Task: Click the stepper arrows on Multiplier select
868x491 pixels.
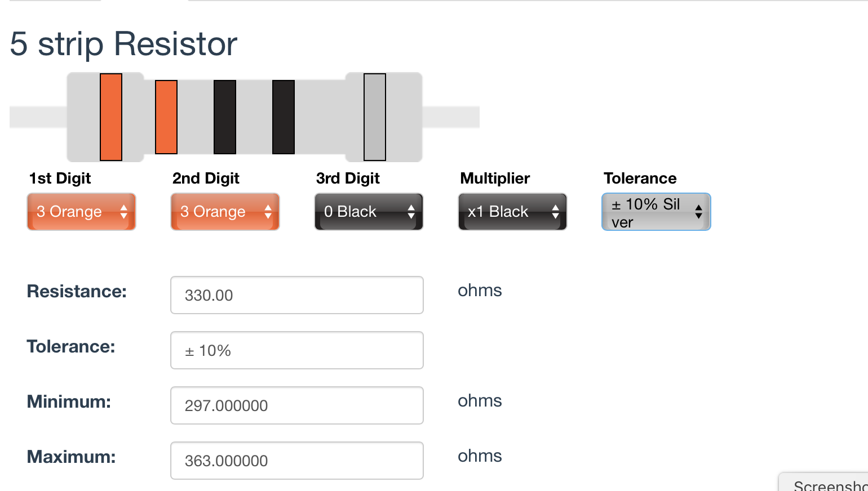Action: [555, 212]
